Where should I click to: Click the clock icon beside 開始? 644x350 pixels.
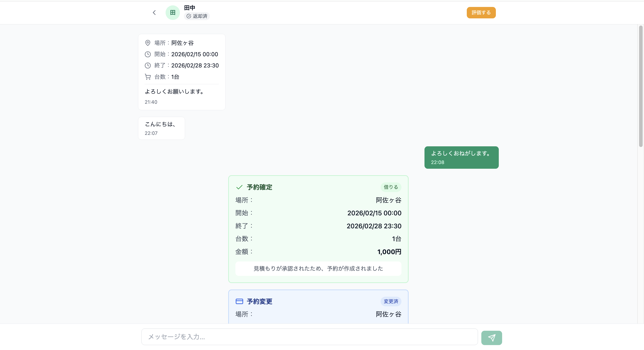(148, 54)
